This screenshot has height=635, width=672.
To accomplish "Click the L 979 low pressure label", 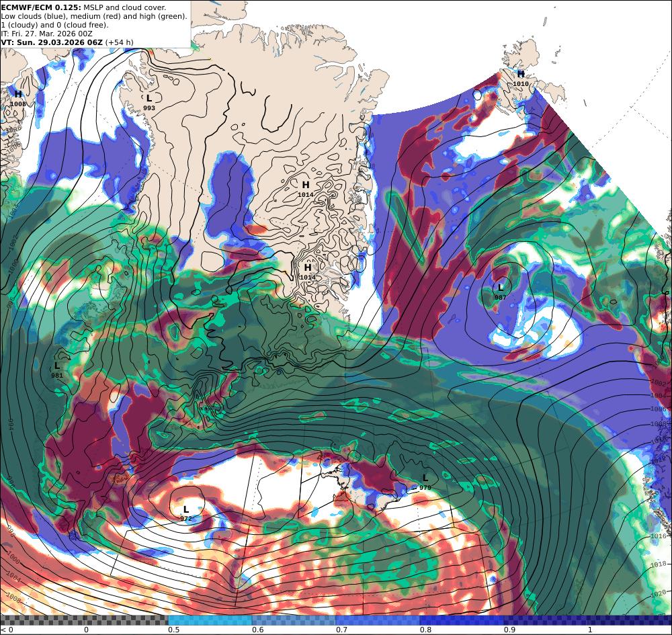I will pos(425,482).
